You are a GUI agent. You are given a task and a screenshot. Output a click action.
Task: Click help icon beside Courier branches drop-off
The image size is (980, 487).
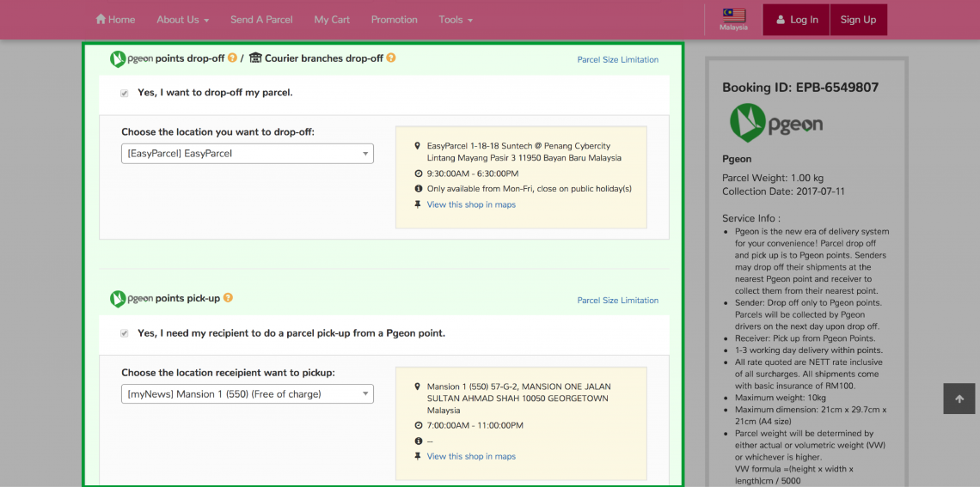(x=391, y=58)
